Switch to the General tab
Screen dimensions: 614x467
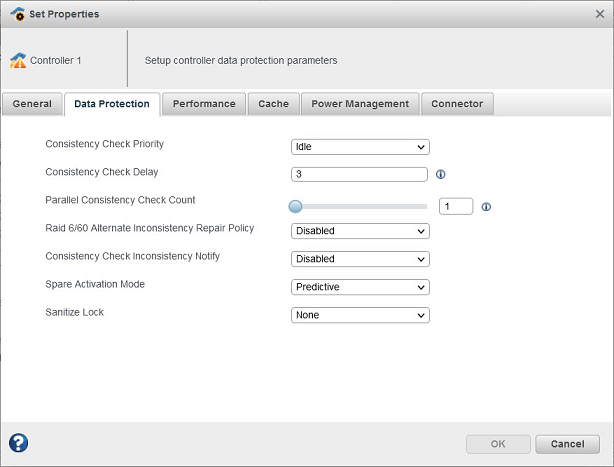32,104
